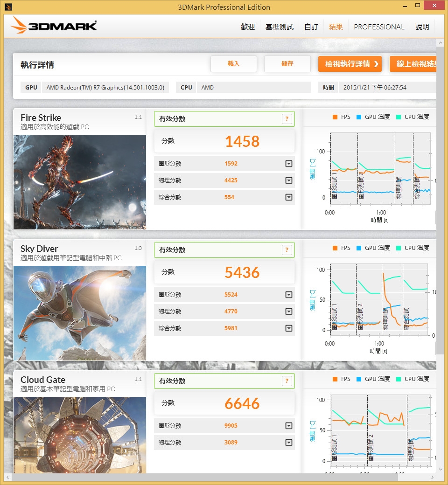Viewport: 448px width, 485px height.
Task: Click the 3DMark title bar app icon
Action: (8, 7)
